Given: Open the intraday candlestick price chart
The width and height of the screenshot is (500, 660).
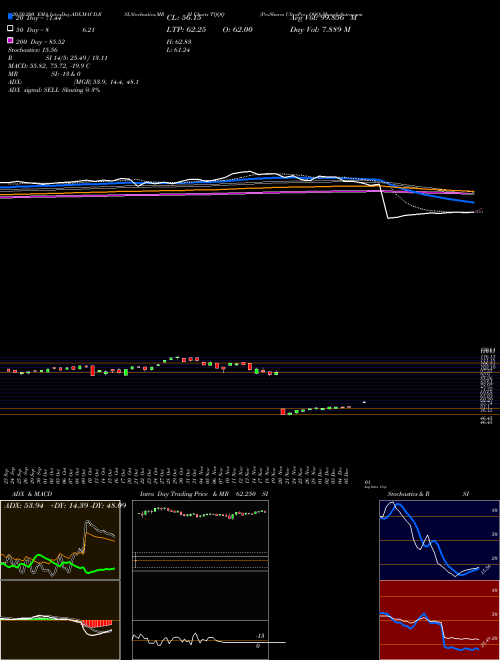Looking at the screenshot, I should [200, 535].
